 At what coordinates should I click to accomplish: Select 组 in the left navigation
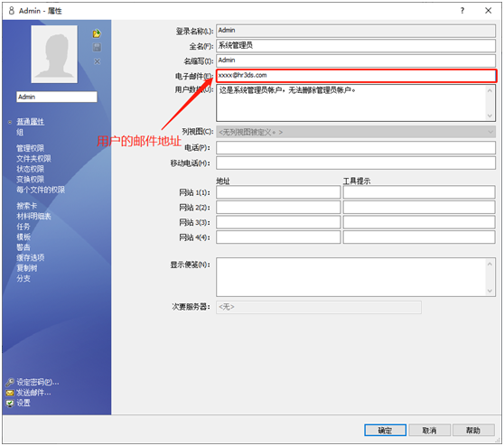(20, 132)
